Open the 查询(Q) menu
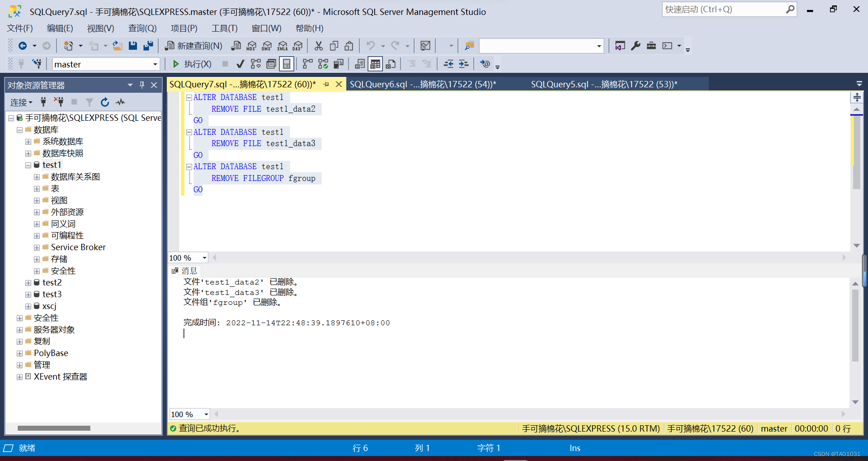The height and width of the screenshot is (461, 868). click(x=142, y=28)
